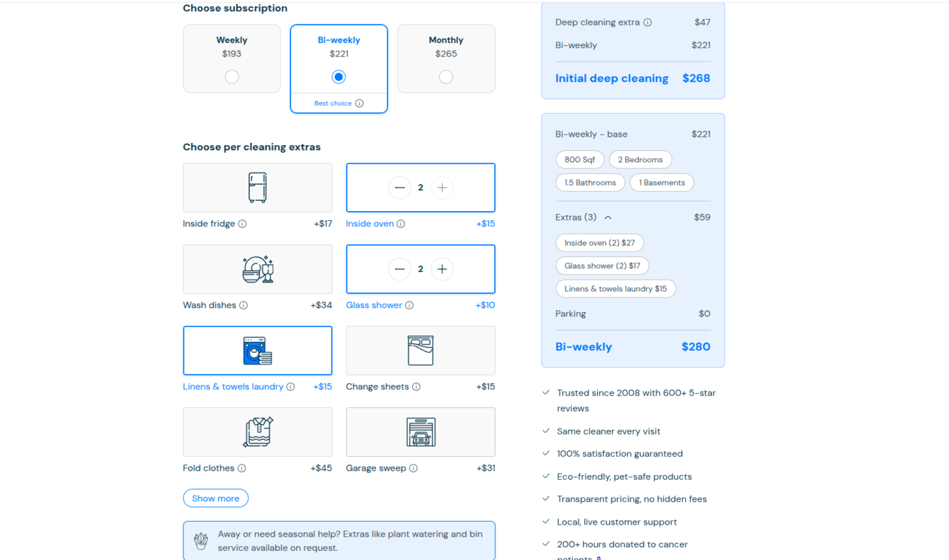
Task: Open info icon next to Inside fridge
Action: tap(242, 224)
